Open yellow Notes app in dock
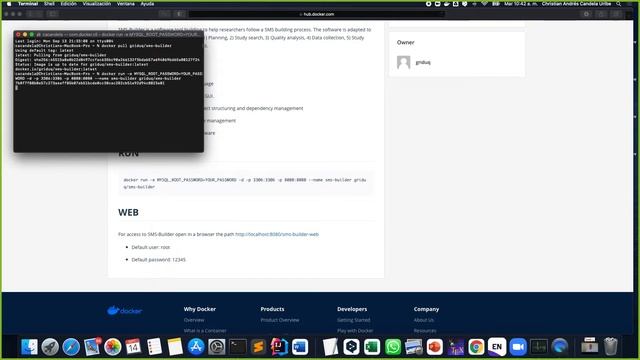The height and width of the screenshot is (360, 640). click(x=175, y=347)
